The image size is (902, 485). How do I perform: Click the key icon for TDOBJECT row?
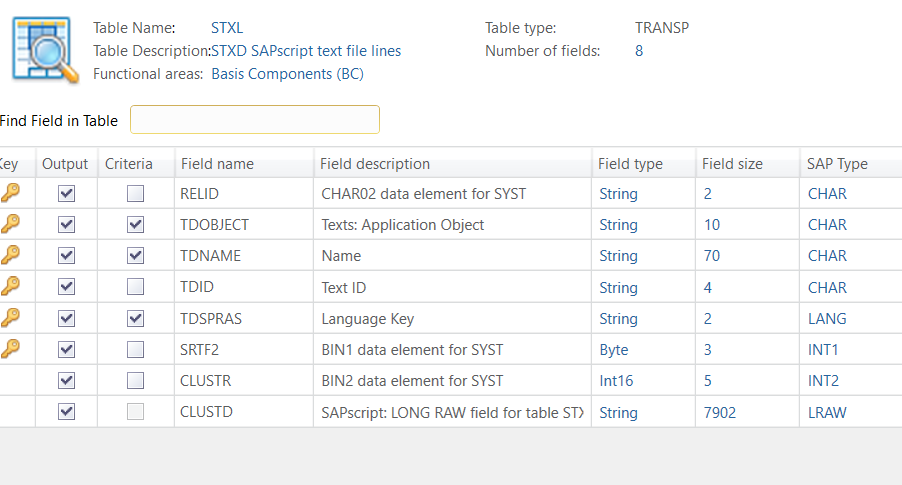pos(10,225)
